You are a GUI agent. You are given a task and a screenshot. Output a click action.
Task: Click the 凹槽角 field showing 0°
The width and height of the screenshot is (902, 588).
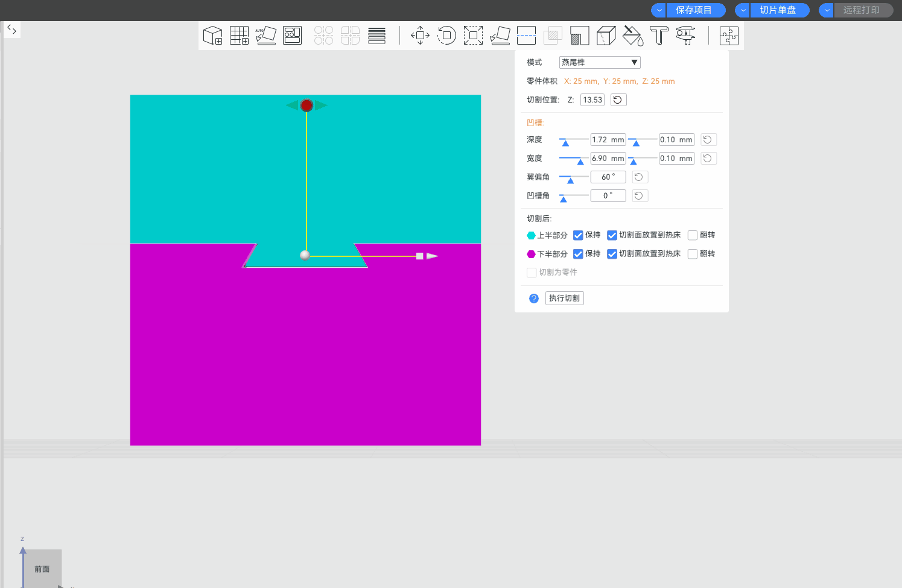[608, 195]
